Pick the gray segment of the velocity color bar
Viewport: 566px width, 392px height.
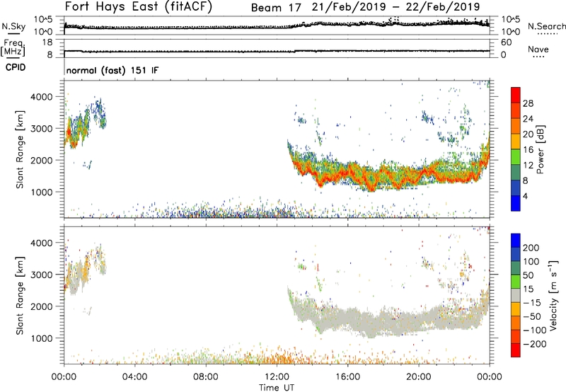pos(516,295)
